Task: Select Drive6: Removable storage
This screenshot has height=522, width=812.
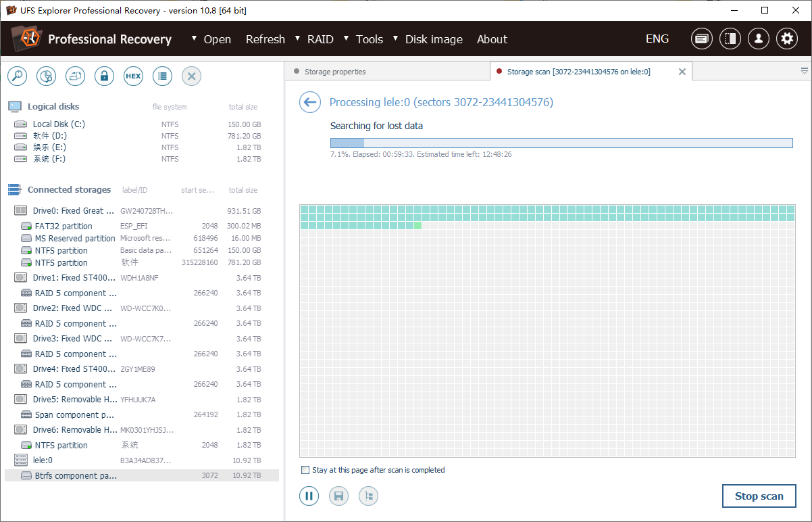Action: [x=142, y=430]
